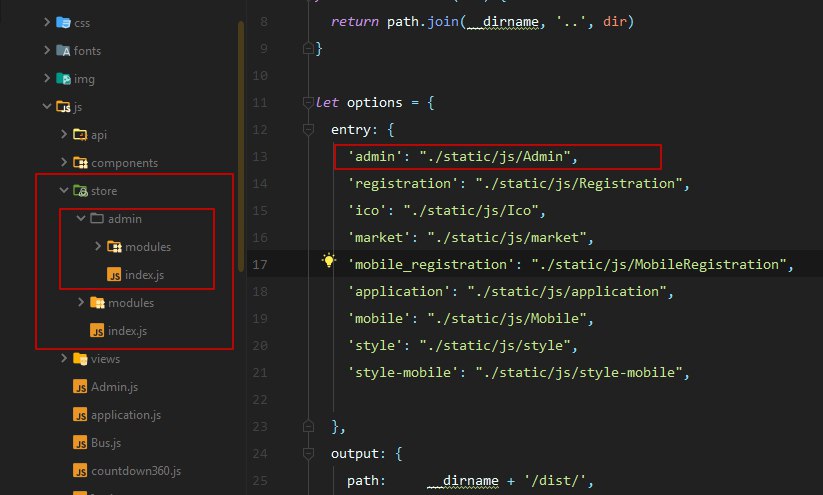
Task: Click the img folder icon
Action: [x=64, y=79]
